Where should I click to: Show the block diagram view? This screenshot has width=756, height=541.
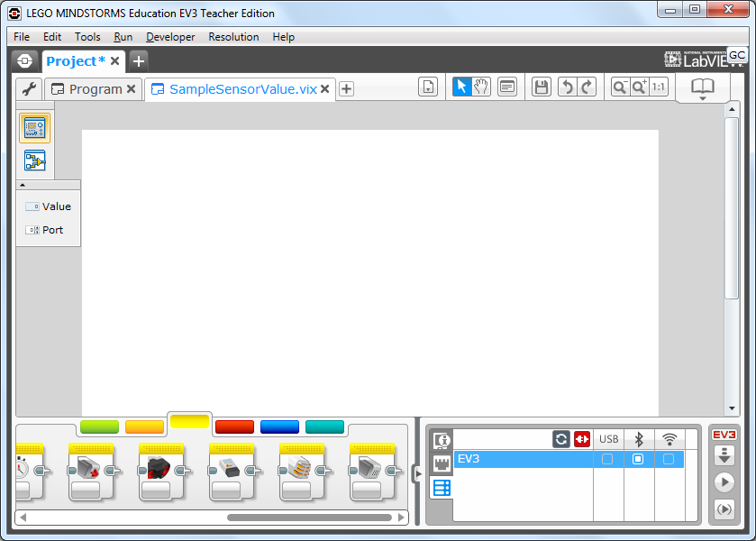[35, 160]
